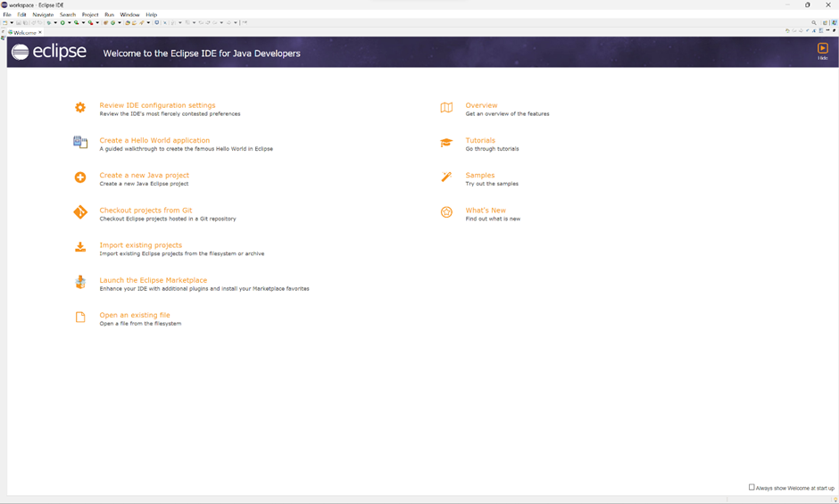This screenshot has height=504, width=839.
Task: Expand the Coverage dropdown arrow
Action: [x=84, y=22]
